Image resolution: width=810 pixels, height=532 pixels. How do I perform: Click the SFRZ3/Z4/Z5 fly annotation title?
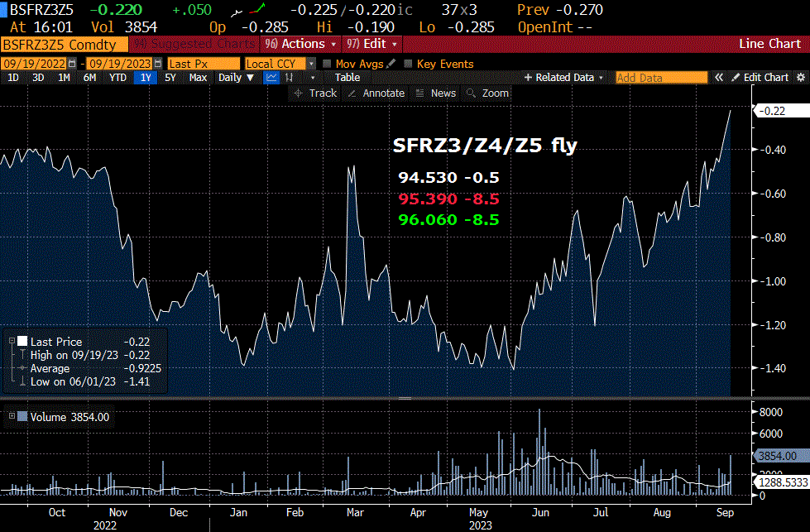485,145
